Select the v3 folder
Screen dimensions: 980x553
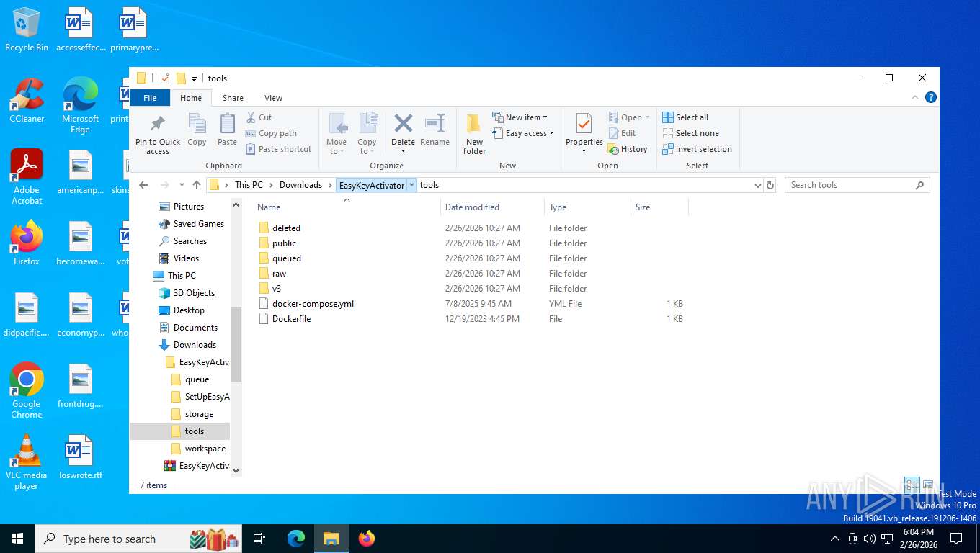(277, 289)
